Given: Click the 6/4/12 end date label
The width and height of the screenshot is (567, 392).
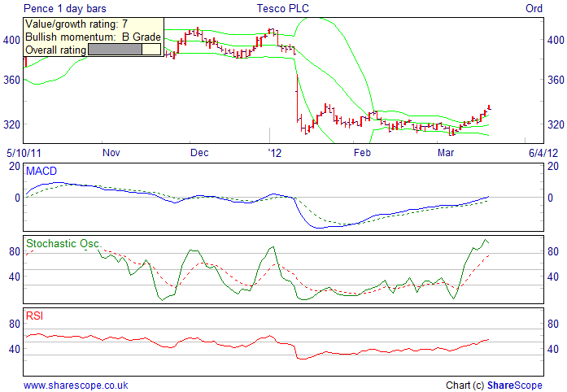Looking at the screenshot, I should click(543, 153).
